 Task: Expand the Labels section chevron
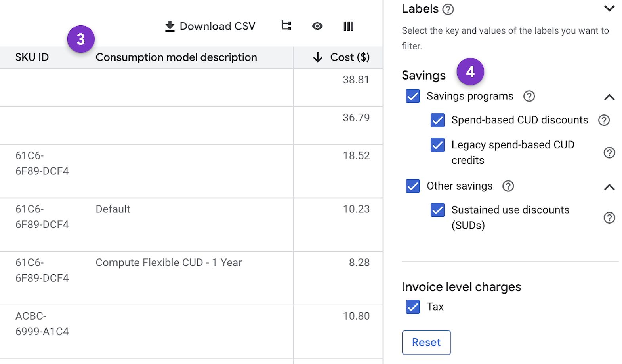point(609,8)
